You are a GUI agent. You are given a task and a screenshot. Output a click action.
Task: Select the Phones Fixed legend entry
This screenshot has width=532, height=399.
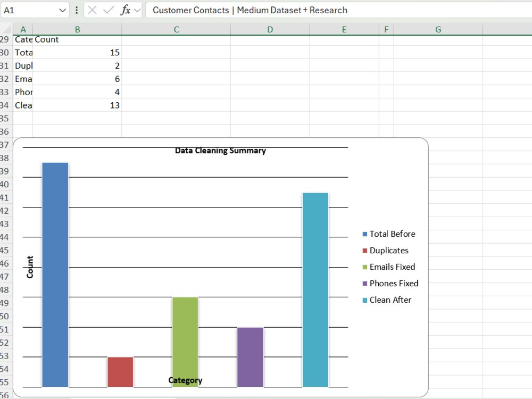tap(390, 284)
